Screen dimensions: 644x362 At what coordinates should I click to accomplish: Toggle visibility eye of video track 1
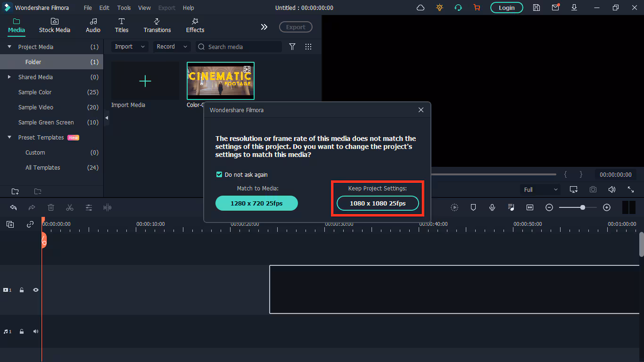36,290
